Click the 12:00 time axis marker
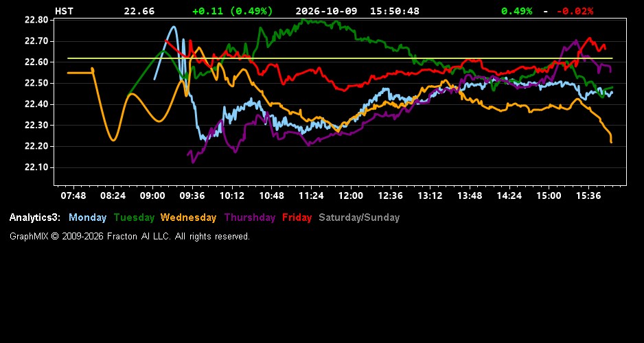This screenshot has width=644, height=343. [351, 196]
